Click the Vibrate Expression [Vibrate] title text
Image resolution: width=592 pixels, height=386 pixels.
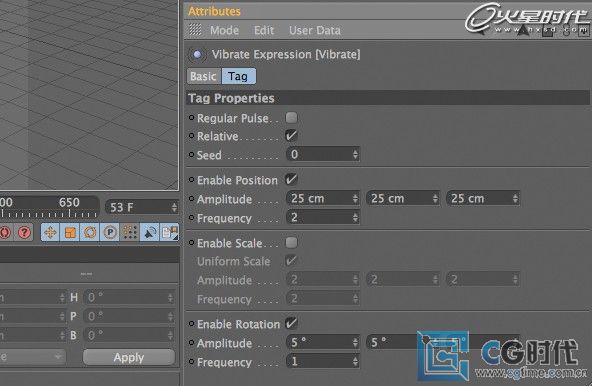286,54
